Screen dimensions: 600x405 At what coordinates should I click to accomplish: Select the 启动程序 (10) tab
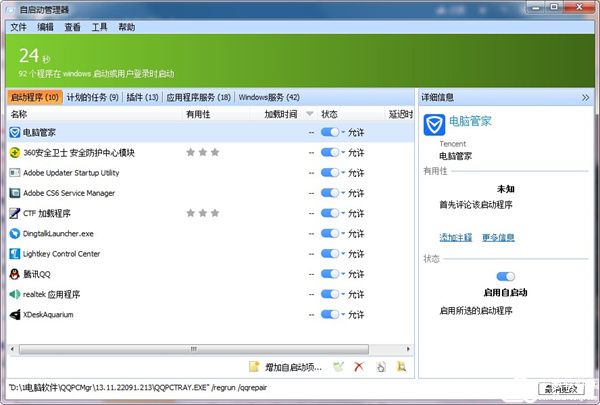click(35, 97)
